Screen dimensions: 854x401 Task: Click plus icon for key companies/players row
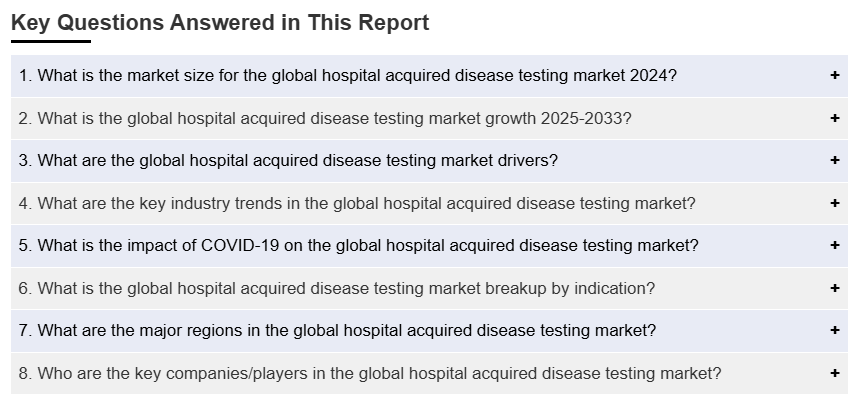[x=835, y=373]
